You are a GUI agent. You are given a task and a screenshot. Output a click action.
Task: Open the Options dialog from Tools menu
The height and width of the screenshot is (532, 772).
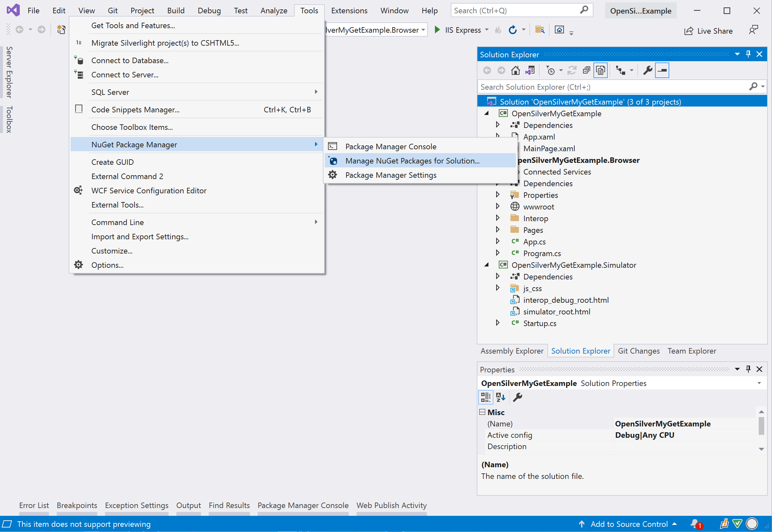coord(197,265)
